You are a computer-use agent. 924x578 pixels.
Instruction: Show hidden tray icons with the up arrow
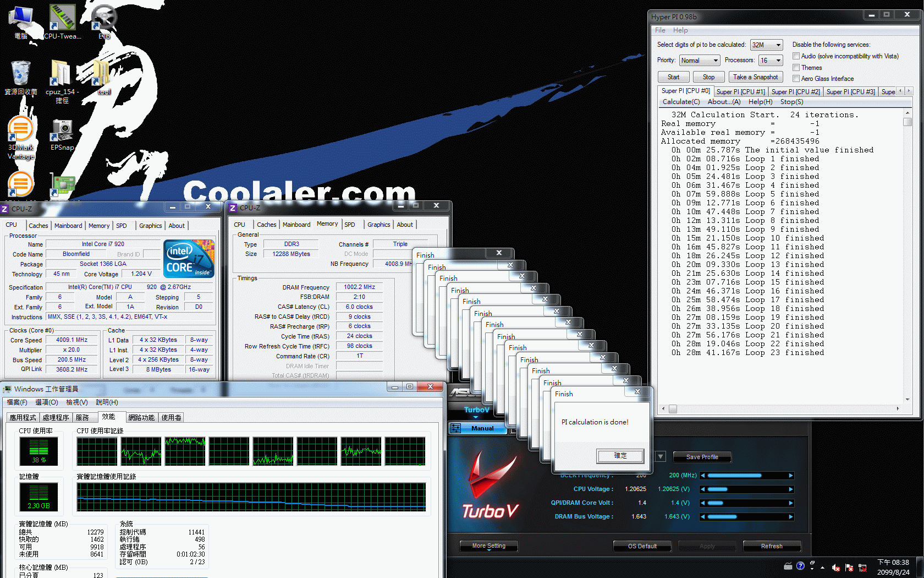coord(823,567)
